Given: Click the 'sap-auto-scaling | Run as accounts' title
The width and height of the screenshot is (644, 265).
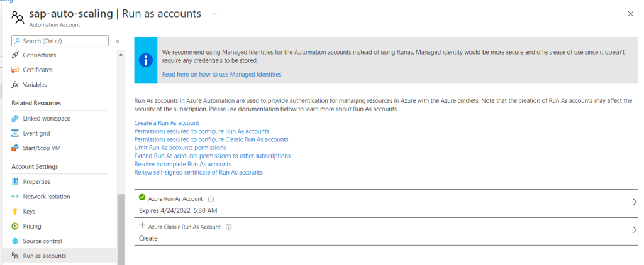Looking at the screenshot, I should tap(115, 14).
